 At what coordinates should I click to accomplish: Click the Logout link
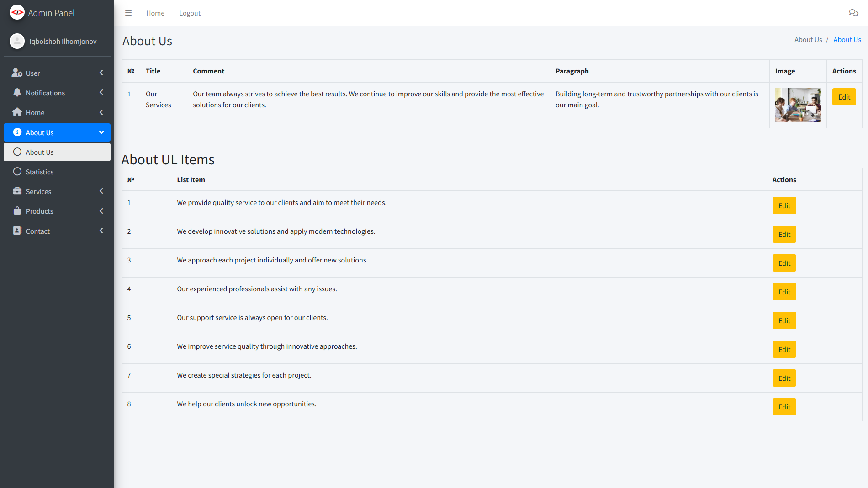pos(190,13)
